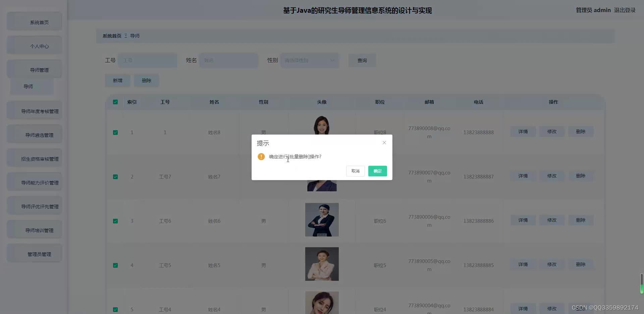
Task: Click the 工号 column header
Action: 165,102
